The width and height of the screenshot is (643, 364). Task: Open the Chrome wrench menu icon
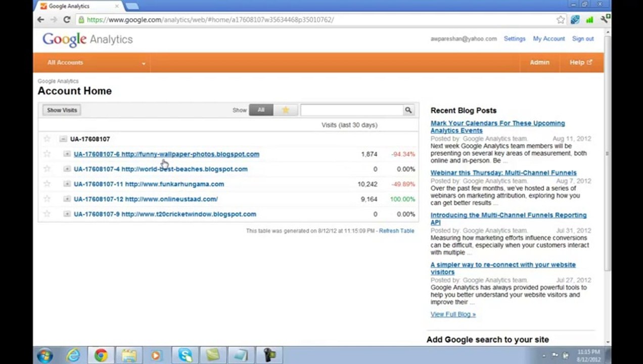coord(605,20)
